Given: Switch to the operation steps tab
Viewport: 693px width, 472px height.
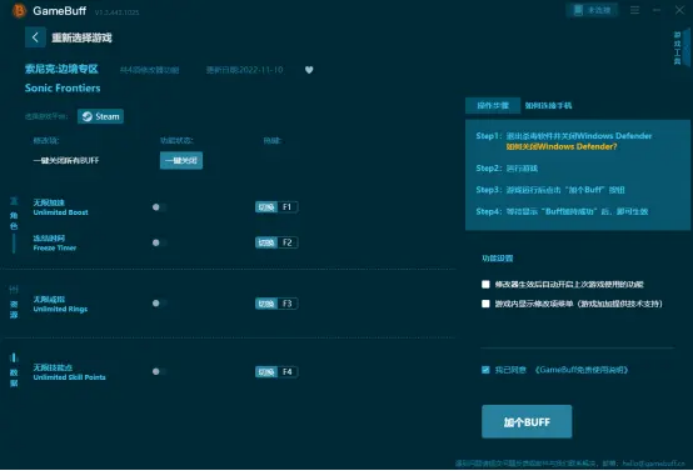Looking at the screenshot, I should coord(493,106).
